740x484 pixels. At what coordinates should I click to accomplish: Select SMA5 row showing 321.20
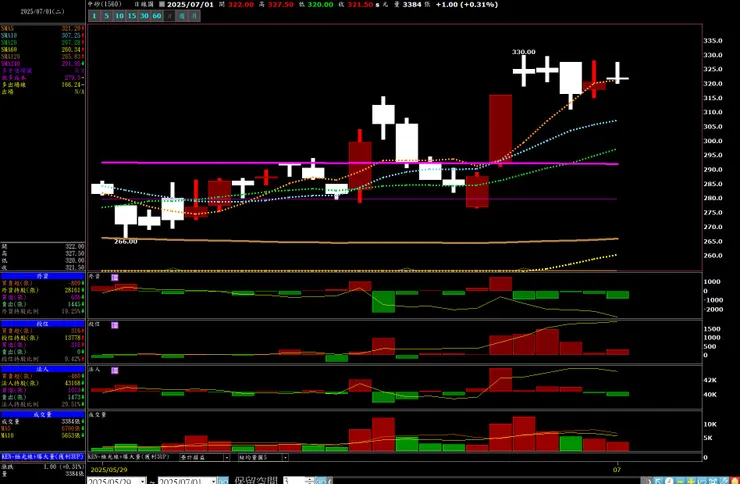pos(42,28)
